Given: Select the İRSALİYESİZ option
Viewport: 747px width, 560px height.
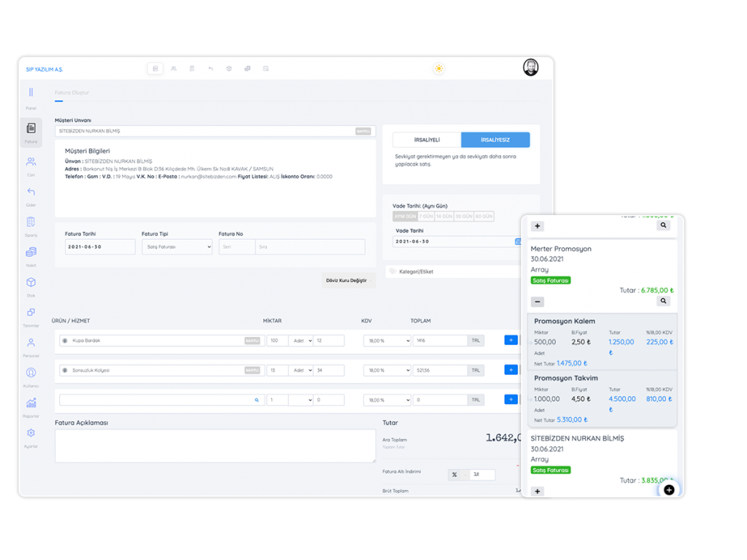Looking at the screenshot, I should click(495, 140).
